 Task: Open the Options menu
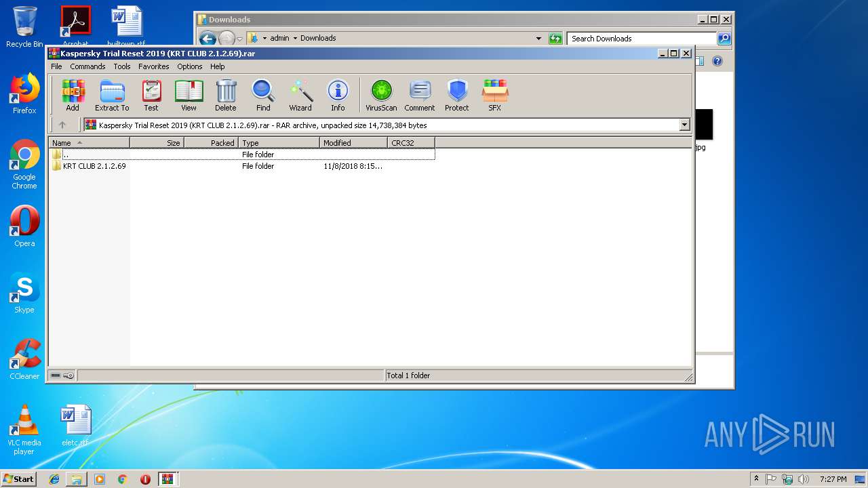click(x=190, y=66)
